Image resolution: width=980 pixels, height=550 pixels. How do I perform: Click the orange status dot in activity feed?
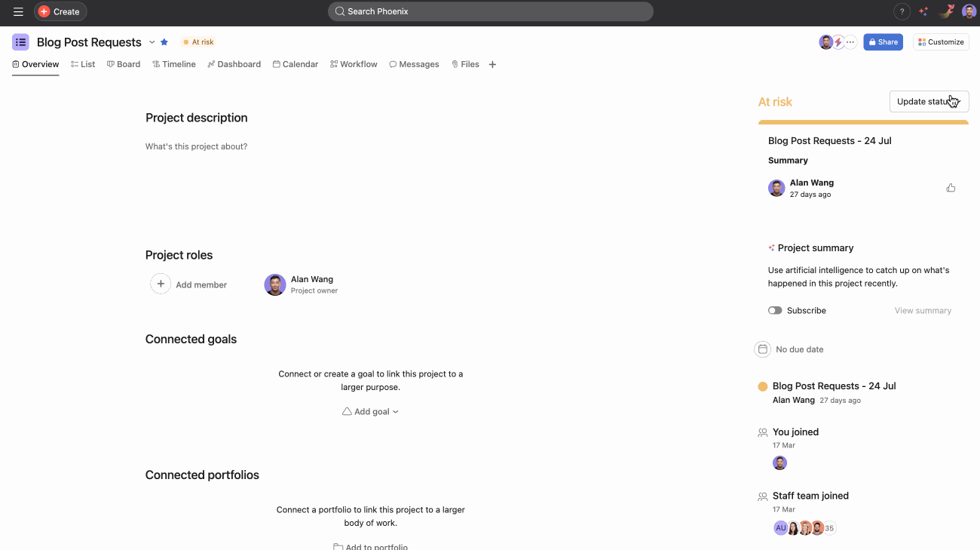click(762, 386)
